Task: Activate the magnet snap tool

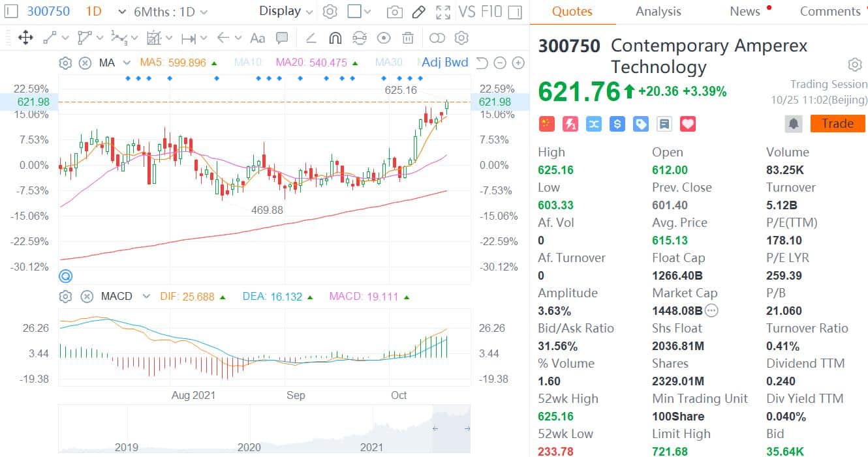Action: (x=335, y=38)
